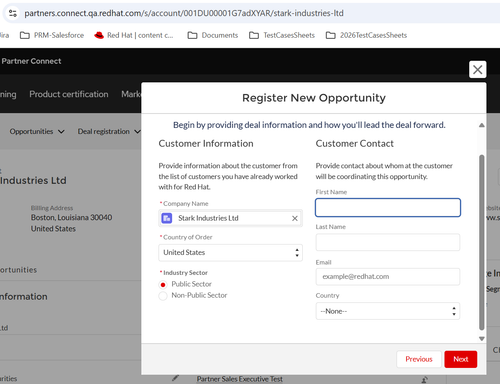Click the dialog vertical scrollbar thumb
The height and width of the screenshot is (384, 500).
(x=481, y=242)
